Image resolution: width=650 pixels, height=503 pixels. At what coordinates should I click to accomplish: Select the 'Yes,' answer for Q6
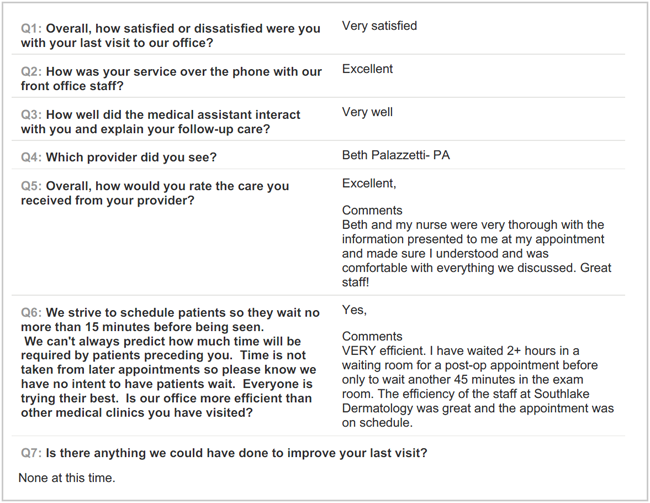coord(354,310)
